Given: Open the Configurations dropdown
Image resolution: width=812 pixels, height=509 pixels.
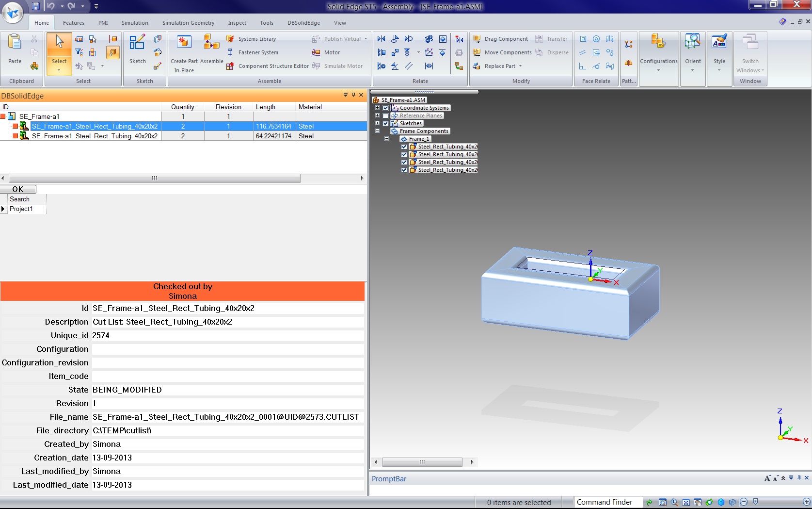Looking at the screenshot, I should click(658, 70).
